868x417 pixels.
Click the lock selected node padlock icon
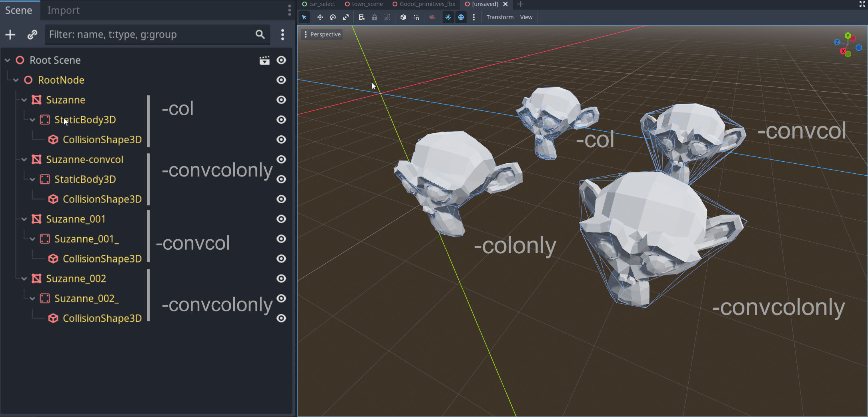click(374, 17)
